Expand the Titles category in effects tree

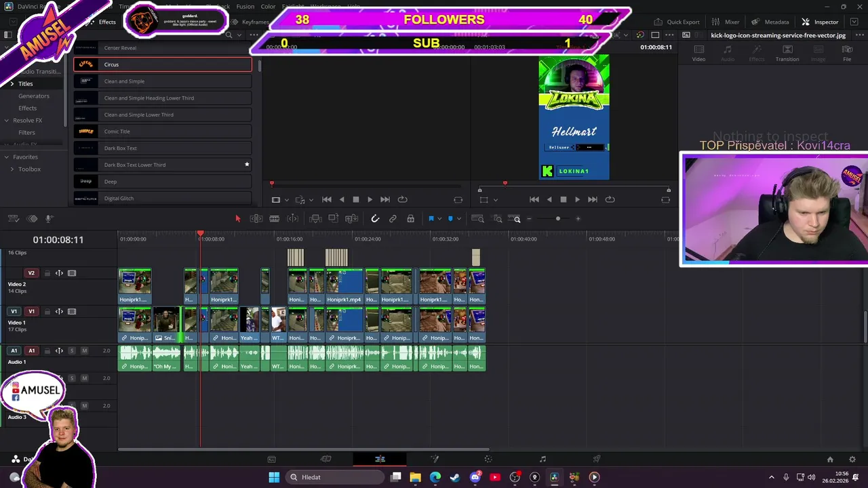(12, 83)
